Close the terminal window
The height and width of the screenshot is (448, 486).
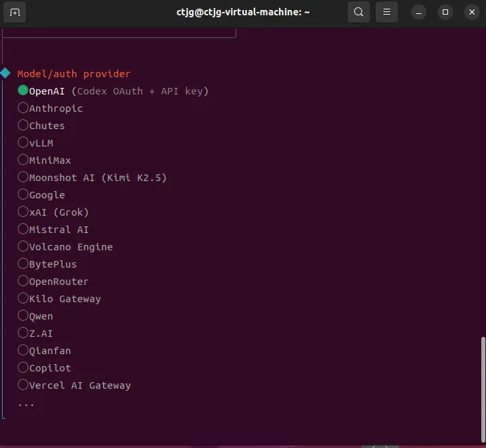pyautogui.click(x=472, y=13)
